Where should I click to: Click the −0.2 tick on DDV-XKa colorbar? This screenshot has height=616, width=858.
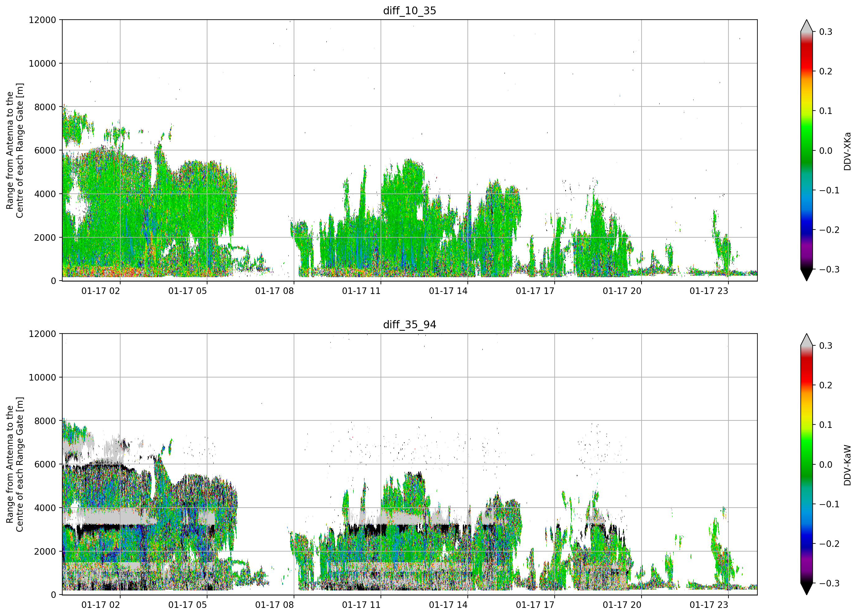click(829, 230)
